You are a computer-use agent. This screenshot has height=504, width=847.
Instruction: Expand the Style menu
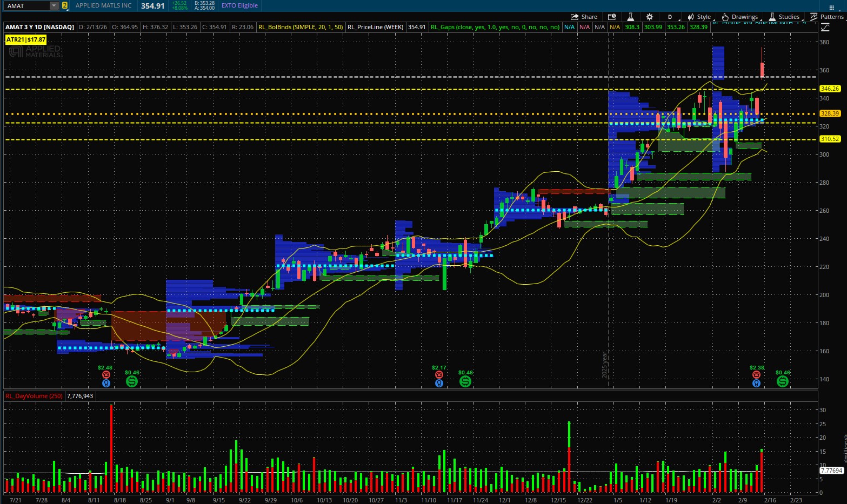(x=699, y=17)
